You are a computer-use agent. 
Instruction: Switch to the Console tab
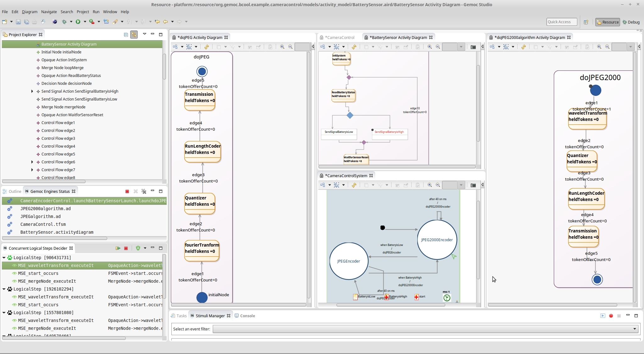point(247,316)
